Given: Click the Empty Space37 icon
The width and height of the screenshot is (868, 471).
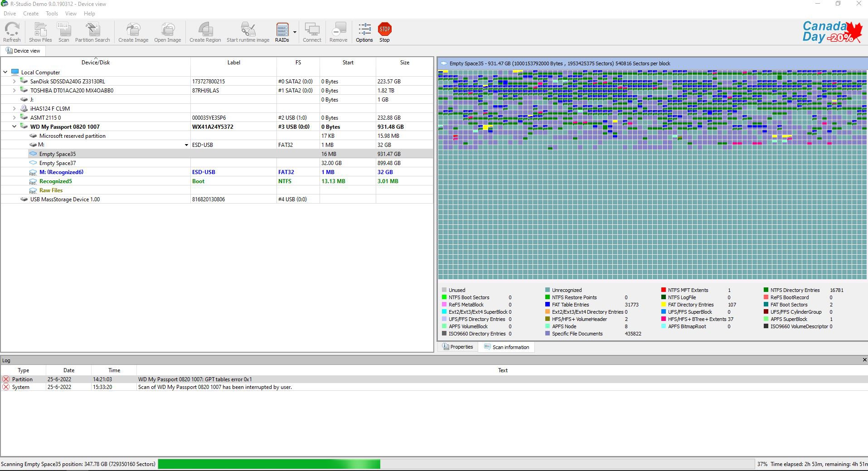Looking at the screenshot, I should 33,163.
